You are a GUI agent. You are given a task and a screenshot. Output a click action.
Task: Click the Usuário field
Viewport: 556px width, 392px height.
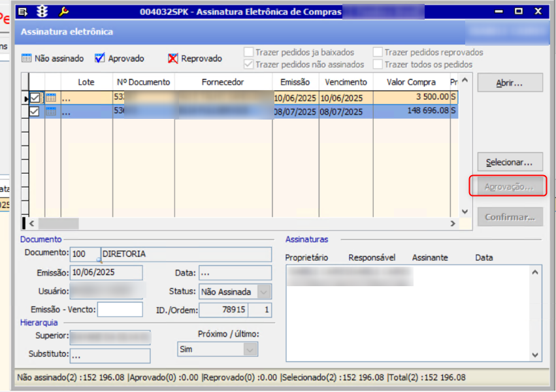coord(108,291)
